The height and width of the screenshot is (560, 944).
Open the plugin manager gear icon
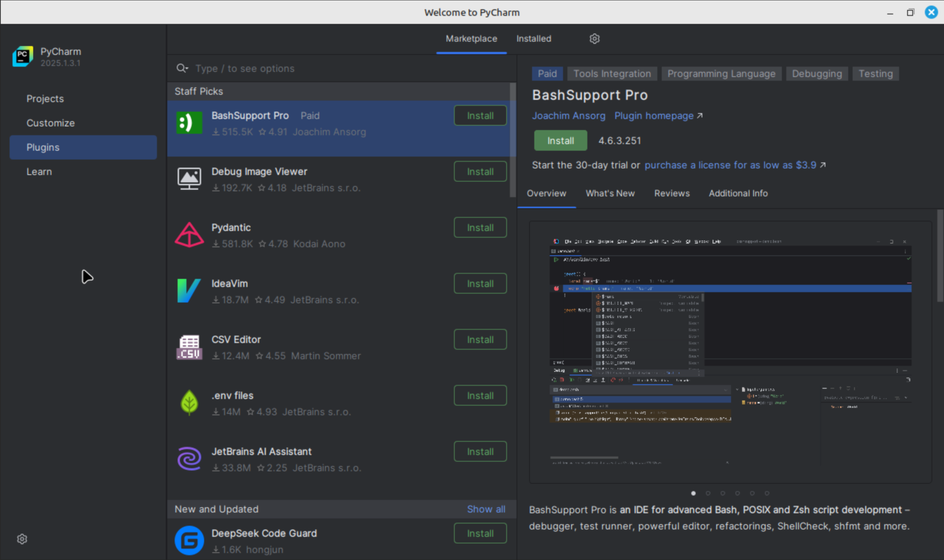click(594, 39)
